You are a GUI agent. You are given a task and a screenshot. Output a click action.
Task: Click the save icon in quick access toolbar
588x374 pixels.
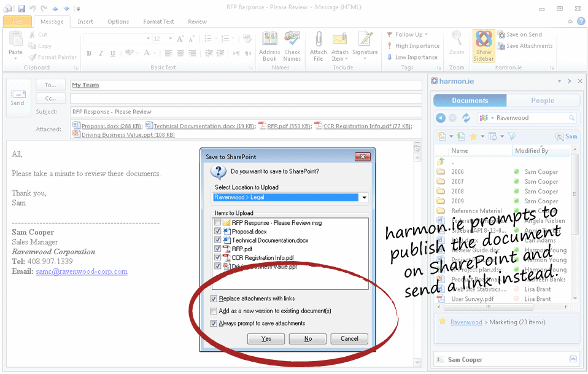click(21, 8)
